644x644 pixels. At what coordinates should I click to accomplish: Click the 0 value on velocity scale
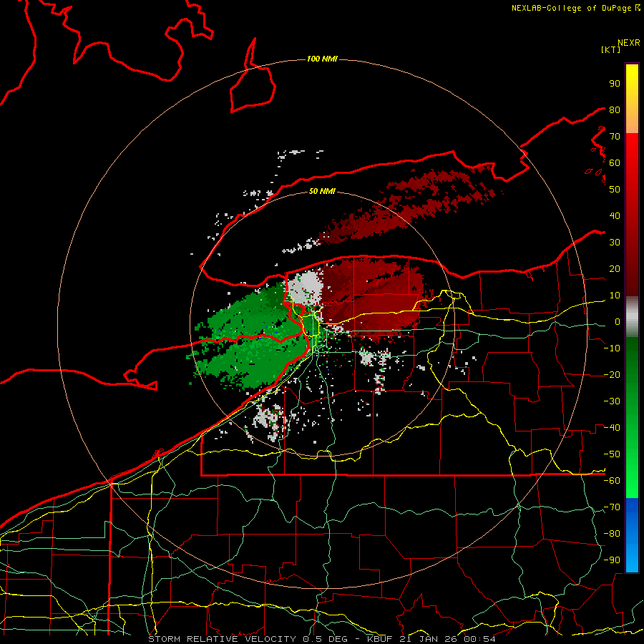(618, 322)
